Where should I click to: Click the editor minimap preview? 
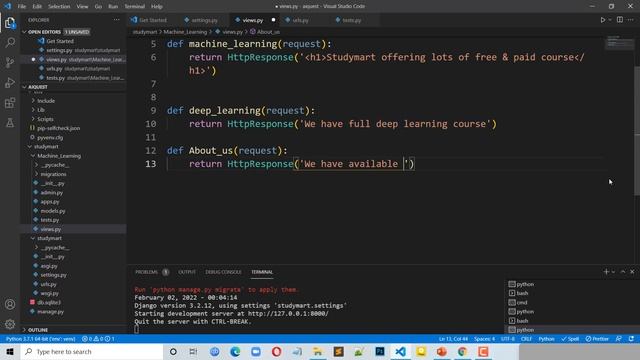point(619,42)
